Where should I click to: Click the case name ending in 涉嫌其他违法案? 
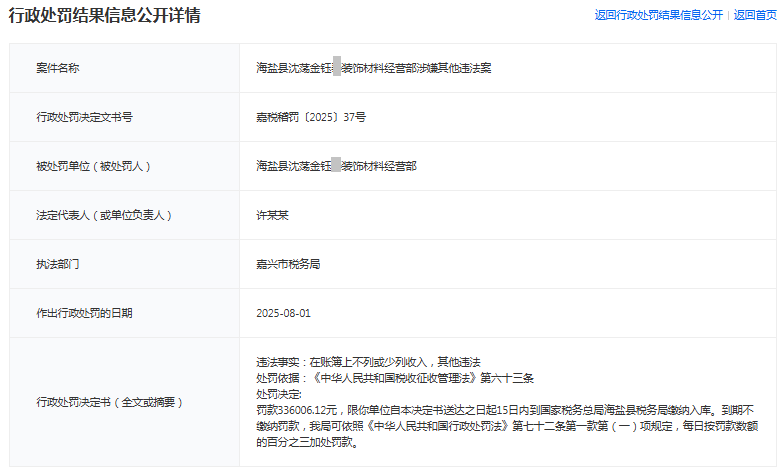click(x=373, y=68)
